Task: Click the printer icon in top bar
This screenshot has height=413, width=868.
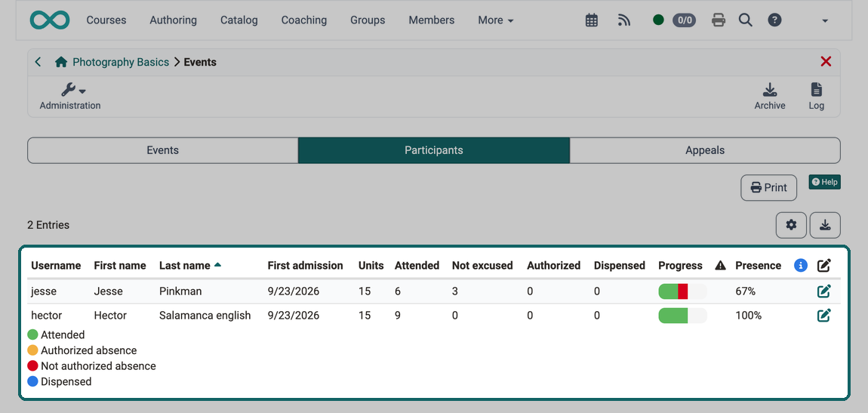Action: (x=719, y=20)
